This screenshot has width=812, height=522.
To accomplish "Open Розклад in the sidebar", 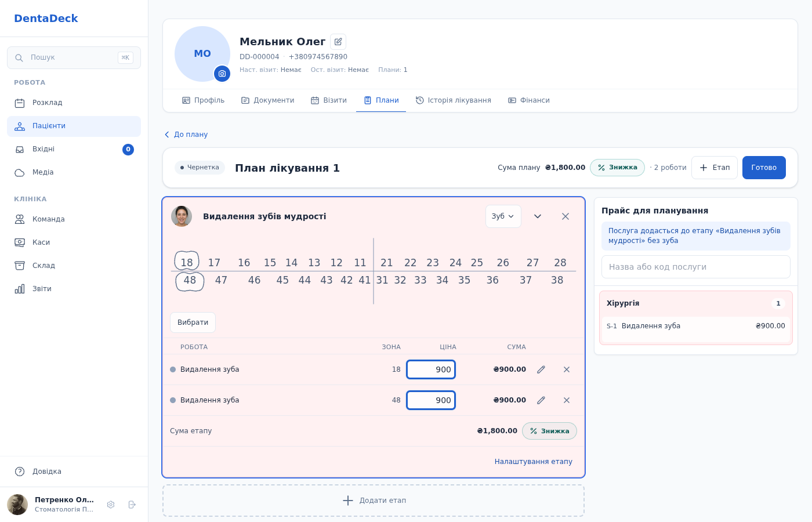I will tap(74, 103).
